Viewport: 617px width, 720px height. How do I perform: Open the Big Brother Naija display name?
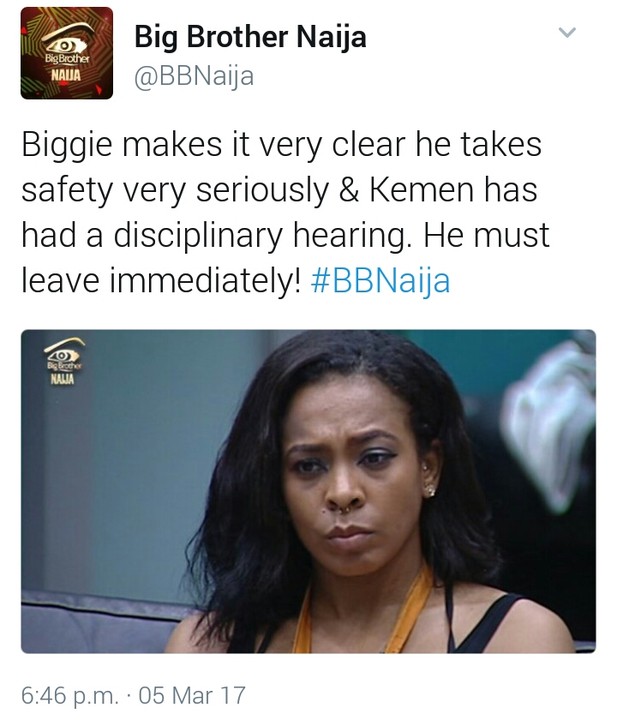click(250, 37)
